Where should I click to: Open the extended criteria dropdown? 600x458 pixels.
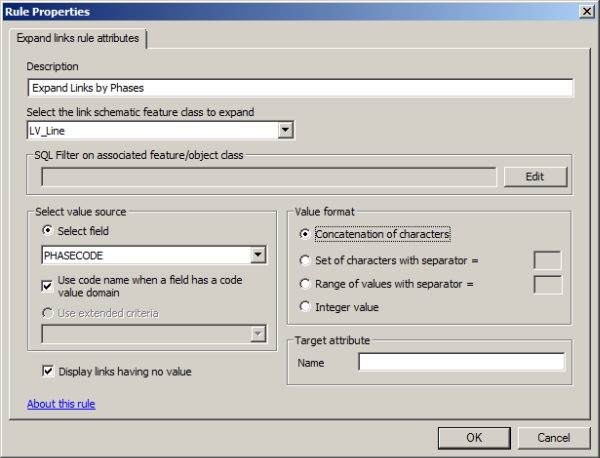coord(258,334)
